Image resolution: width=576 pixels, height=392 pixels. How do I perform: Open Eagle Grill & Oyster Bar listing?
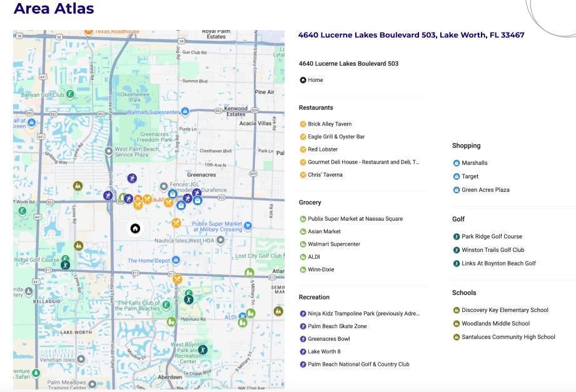point(336,137)
